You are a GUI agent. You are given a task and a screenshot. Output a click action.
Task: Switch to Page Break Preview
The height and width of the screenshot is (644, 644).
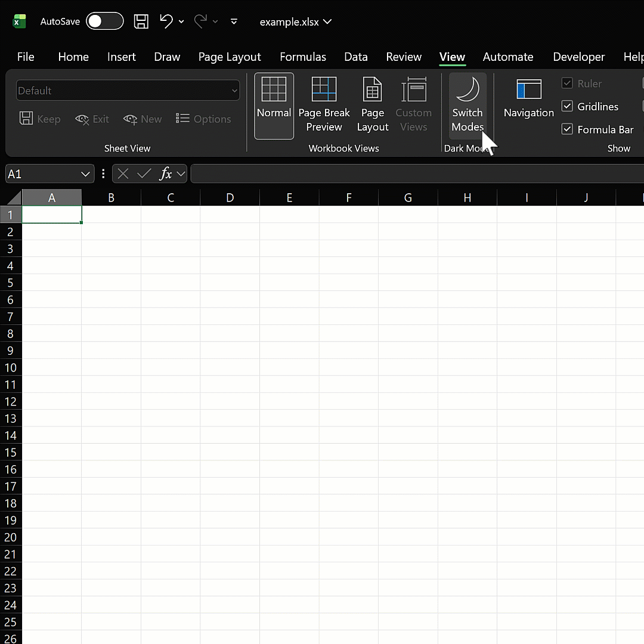[324, 106]
